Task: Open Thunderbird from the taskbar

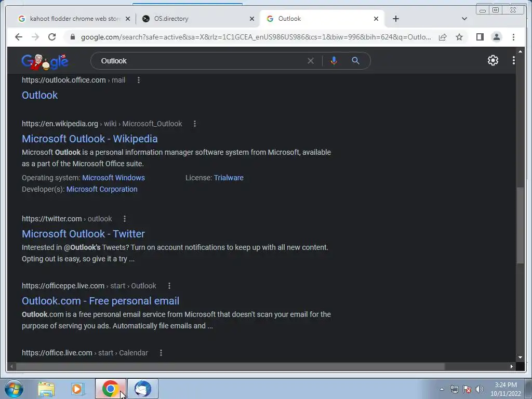Action: [x=143, y=389]
